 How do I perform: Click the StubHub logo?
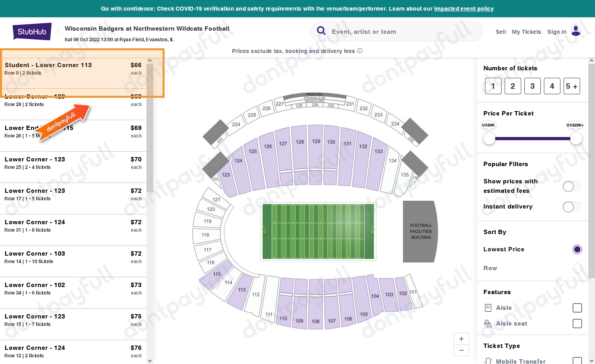coord(32,32)
